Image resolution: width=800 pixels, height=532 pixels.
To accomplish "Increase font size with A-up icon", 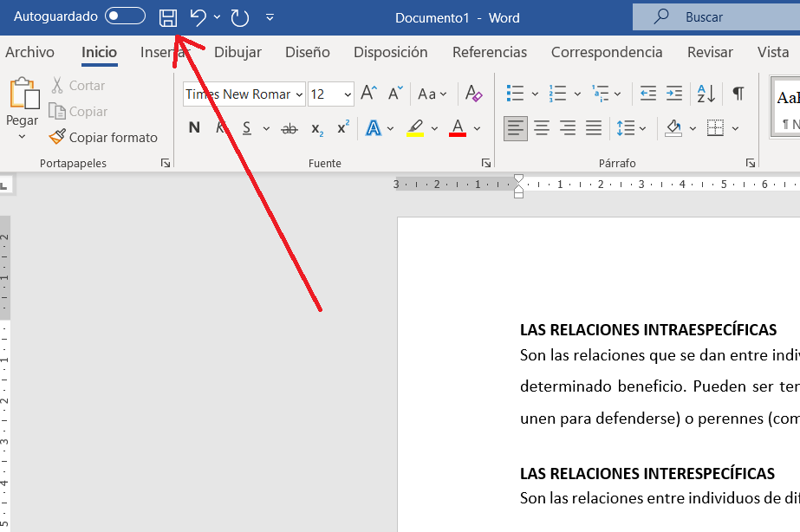I will 368,94.
